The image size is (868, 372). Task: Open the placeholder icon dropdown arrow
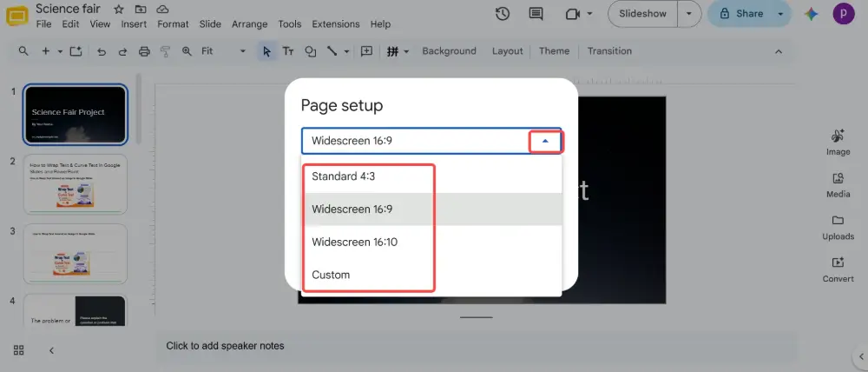406,51
